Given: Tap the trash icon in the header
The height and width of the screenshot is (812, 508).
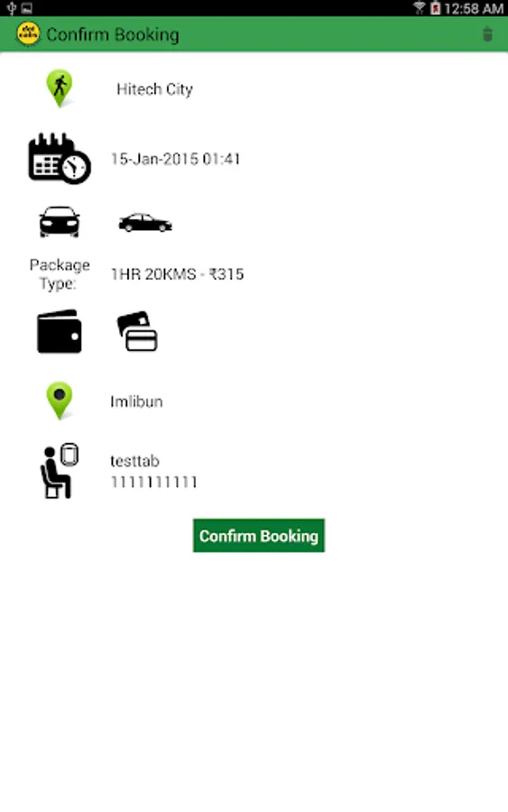Looking at the screenshot, I should coord(487,34).
